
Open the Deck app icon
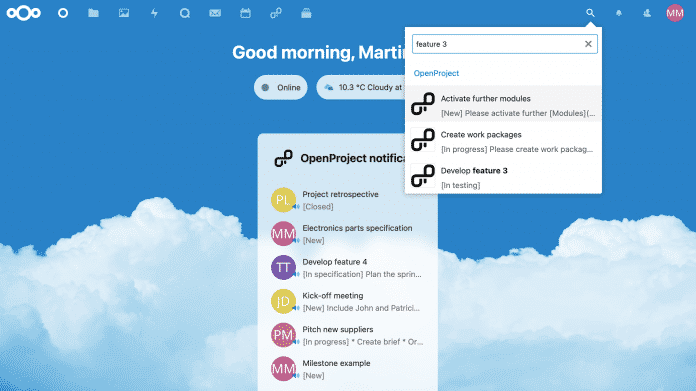click(x=306, y=13)
